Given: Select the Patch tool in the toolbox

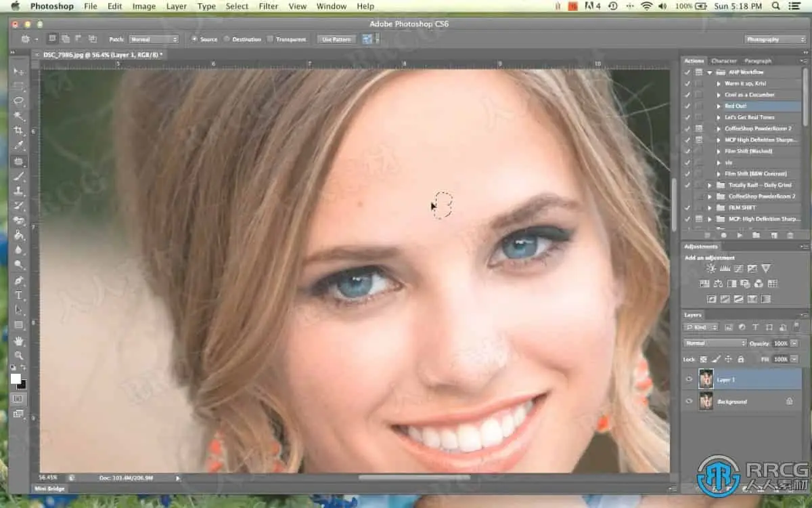Looking at the screenshot, I should click(x=19, y=161).
